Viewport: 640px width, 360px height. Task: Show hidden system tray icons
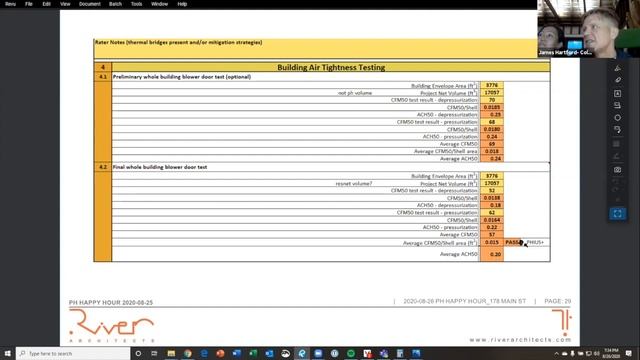[556, 353]
